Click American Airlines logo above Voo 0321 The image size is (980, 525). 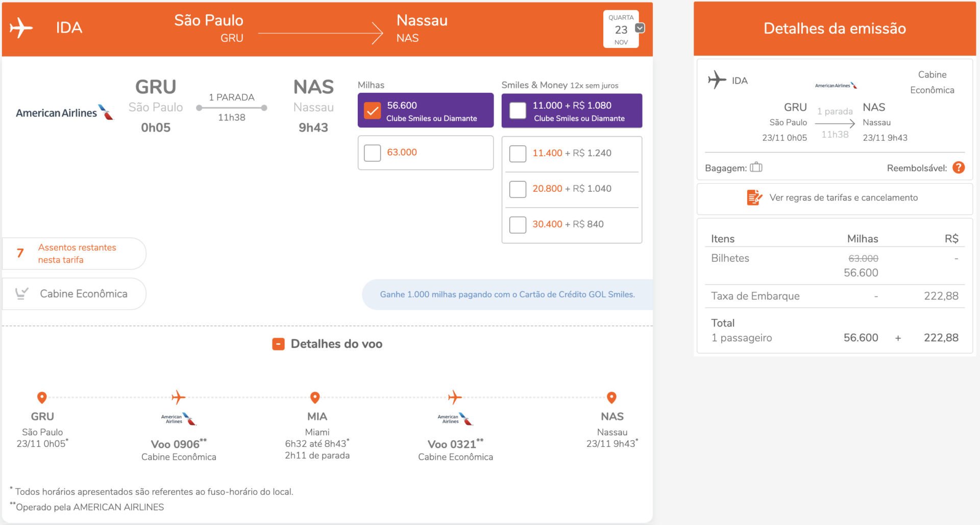coord(455,419)
